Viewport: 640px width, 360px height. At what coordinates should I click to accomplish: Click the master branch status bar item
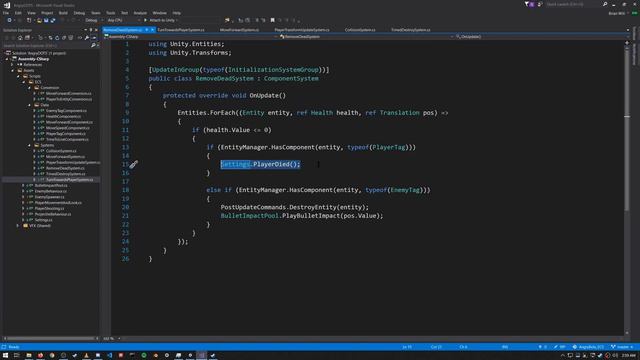(x=622, y=347)
